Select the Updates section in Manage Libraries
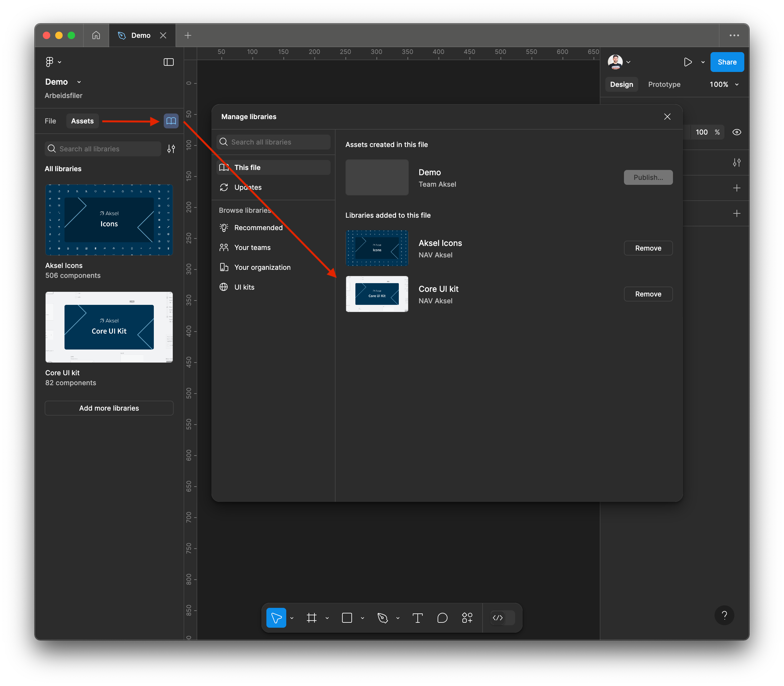 [247, 187]
